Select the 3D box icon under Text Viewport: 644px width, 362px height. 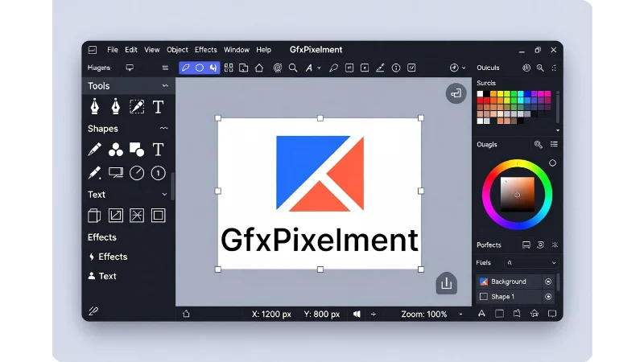pyautogui.click(x=94, y=216)
